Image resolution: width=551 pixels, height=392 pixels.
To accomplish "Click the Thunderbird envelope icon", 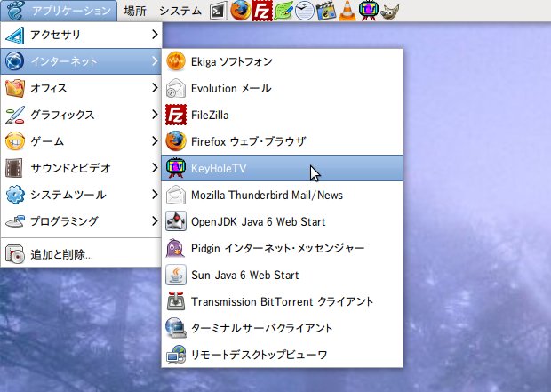I will (176, 195).
